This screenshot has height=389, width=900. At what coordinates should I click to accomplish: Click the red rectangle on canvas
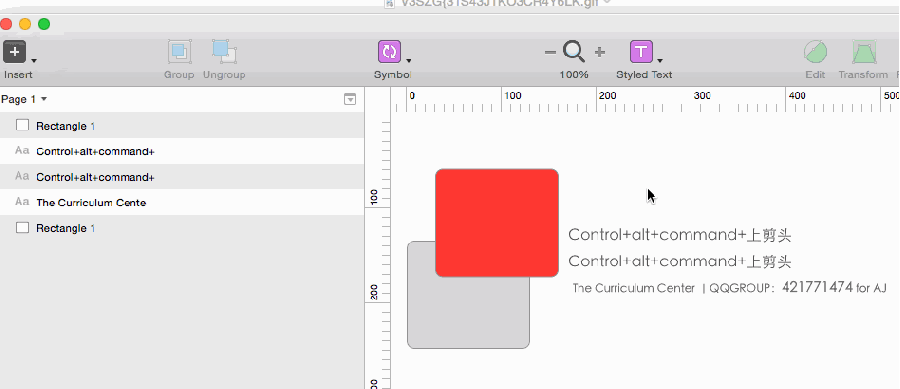497,223
